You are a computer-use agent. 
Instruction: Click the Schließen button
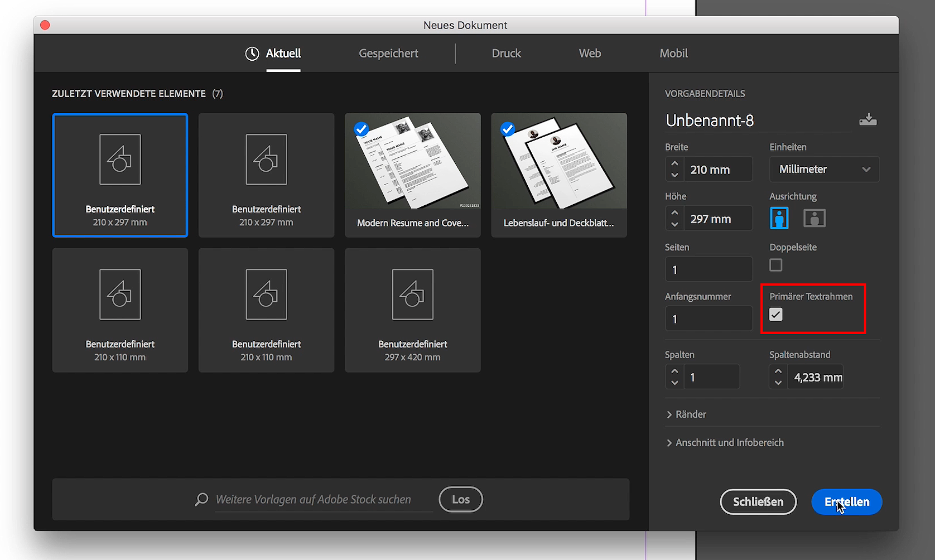pos(758,501)
